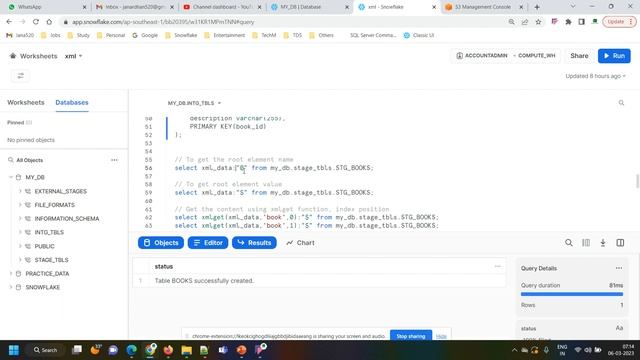Click Stop sharing in the screen share bar
This screenshot has width=640, height=360.
click(x=411, y=336)
